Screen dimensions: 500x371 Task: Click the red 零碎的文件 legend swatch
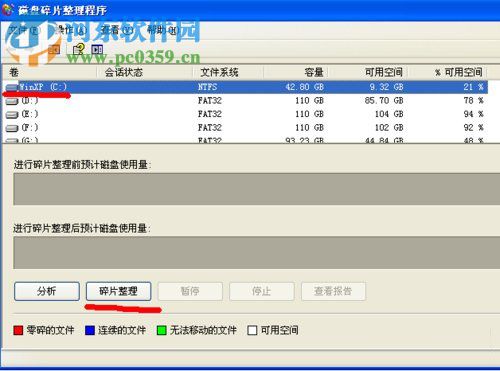18,330
